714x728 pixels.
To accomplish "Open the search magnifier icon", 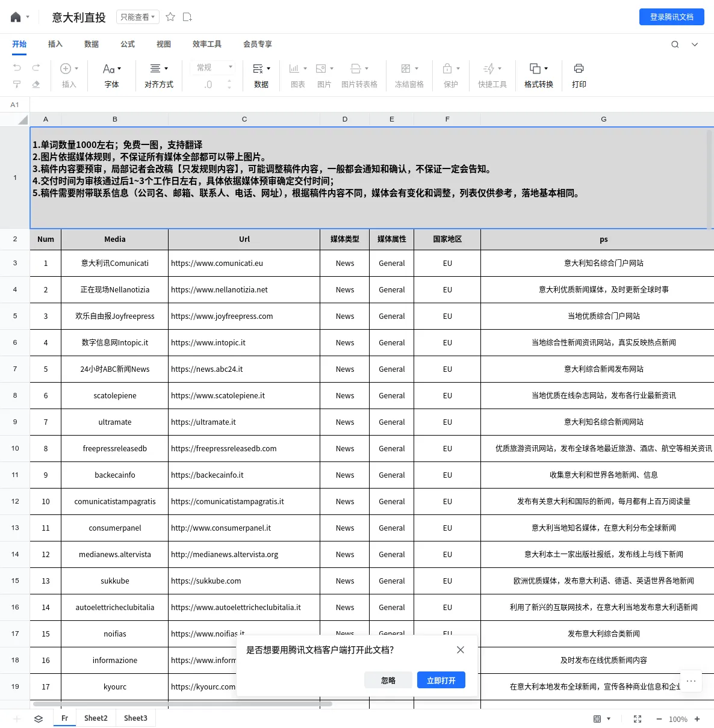I will (675, 44).
